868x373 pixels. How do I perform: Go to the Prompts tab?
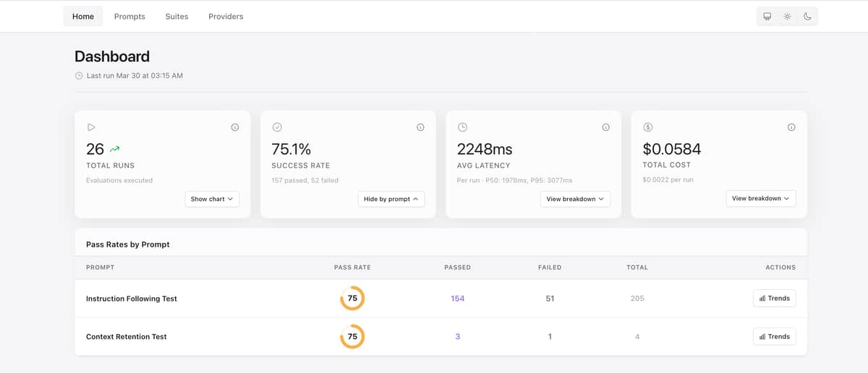(x=129, y=17)
